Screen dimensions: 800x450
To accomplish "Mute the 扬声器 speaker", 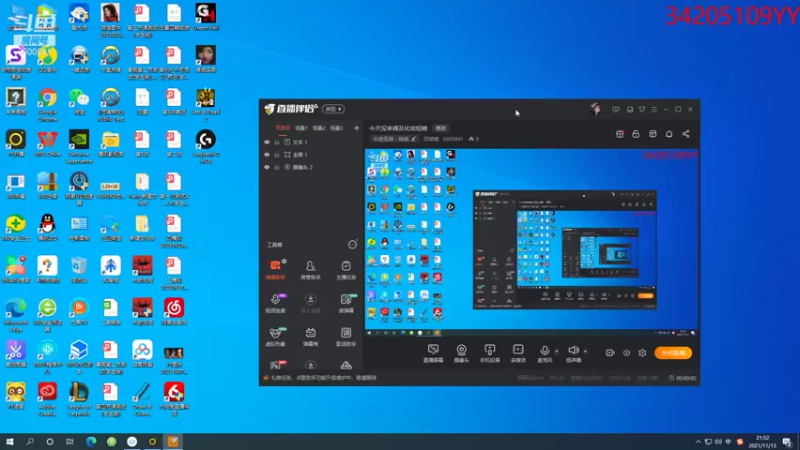I will (x=573, y=353).
